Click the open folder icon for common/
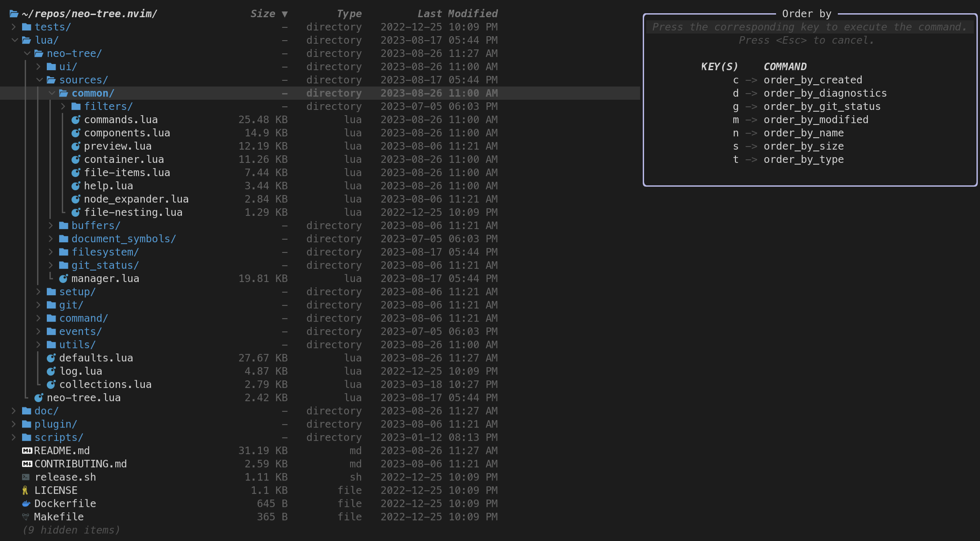The height and width of the screenshot is (541, 980). point(64,93)
